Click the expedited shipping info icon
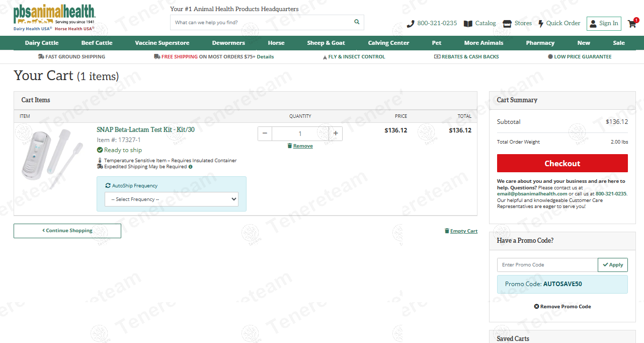 click(190, 167)
